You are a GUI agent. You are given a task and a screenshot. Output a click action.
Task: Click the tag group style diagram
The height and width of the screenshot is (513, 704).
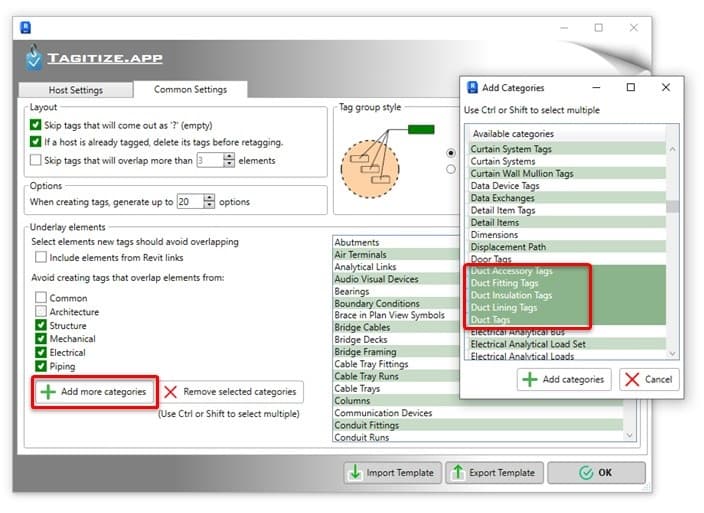point(387,160)
